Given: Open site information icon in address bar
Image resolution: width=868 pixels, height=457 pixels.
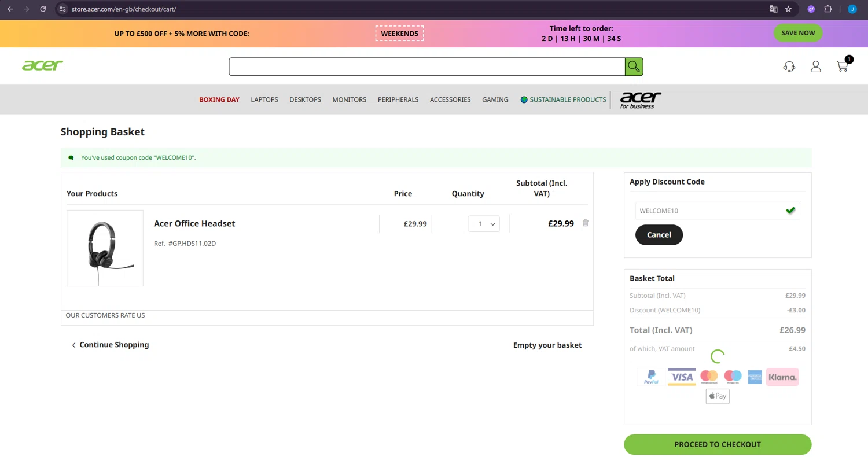Looking at the screenshot, I should pyautogui.click(x=63, y=9).
